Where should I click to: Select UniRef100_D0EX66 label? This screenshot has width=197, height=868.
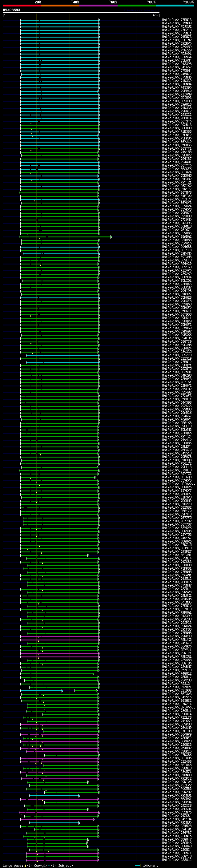pos(177,335)
